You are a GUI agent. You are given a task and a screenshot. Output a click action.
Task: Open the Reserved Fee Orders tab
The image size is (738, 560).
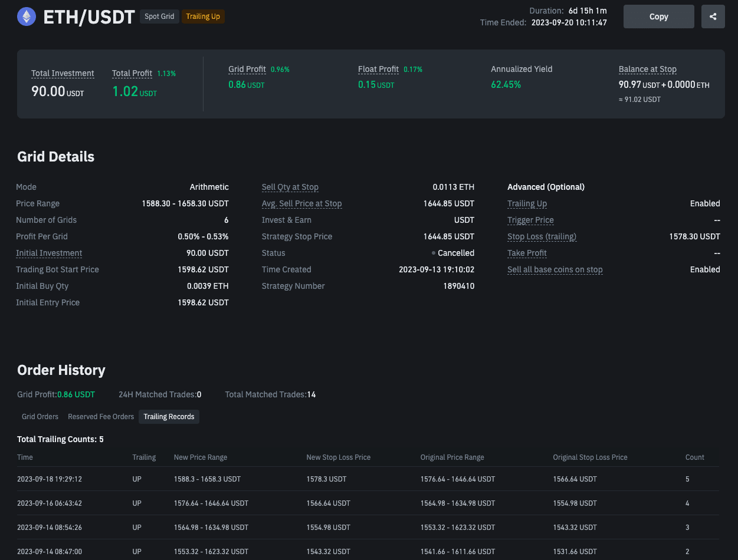pyautogui.click(x=101, y=417)
